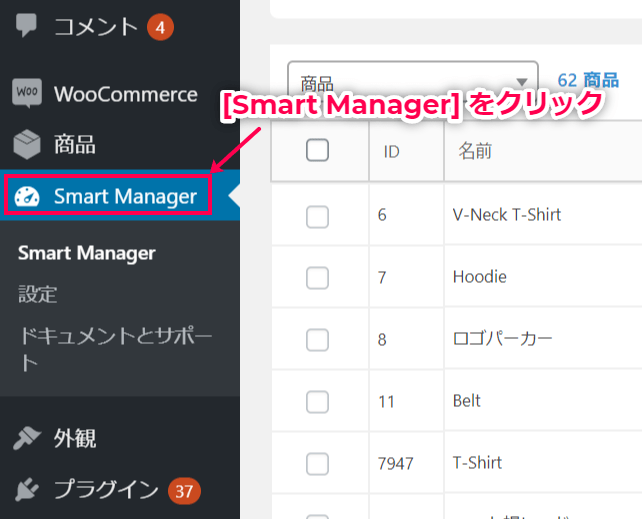
Task: Toggle the select-all header checkbox
Action: pos(317,150)
